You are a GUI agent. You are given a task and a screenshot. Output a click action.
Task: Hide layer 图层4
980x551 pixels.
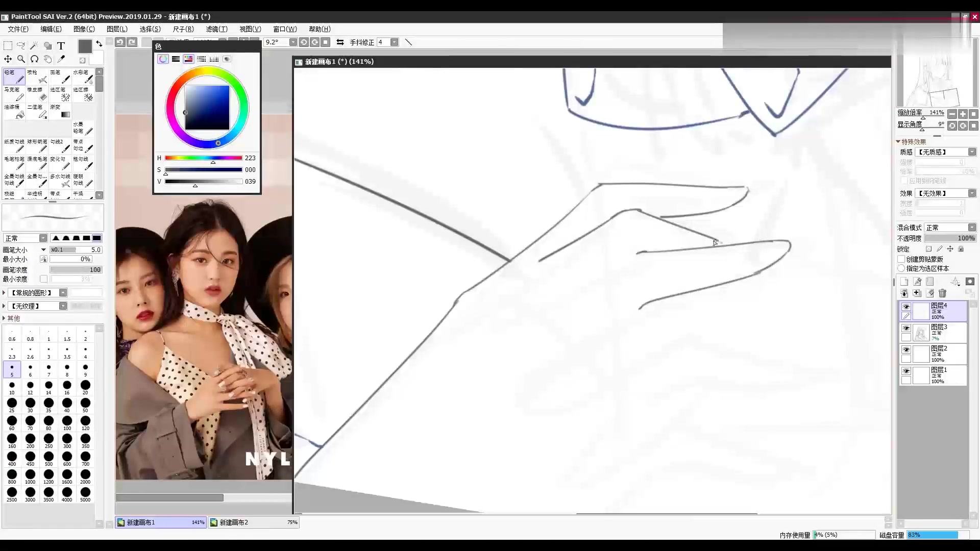(x=906, y=307)
